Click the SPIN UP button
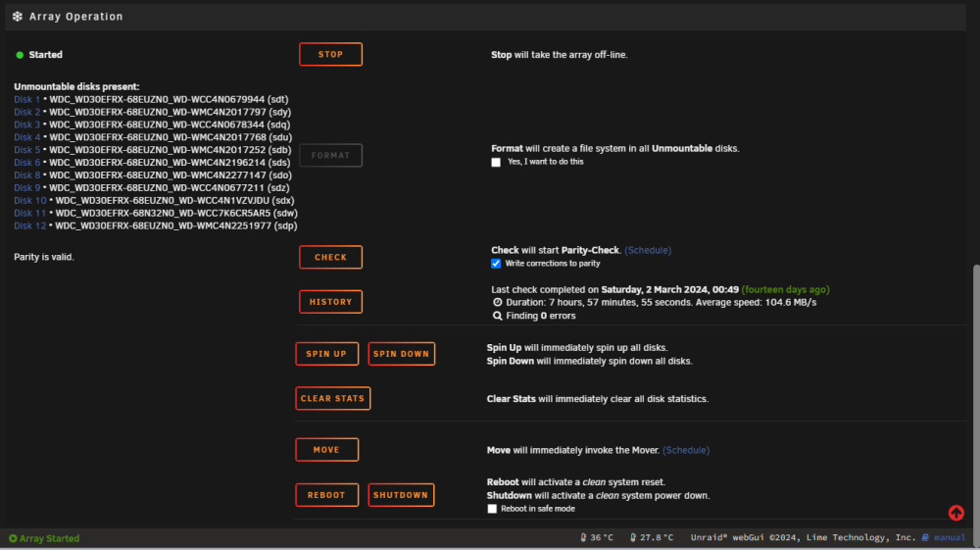 tap(327, 354)
